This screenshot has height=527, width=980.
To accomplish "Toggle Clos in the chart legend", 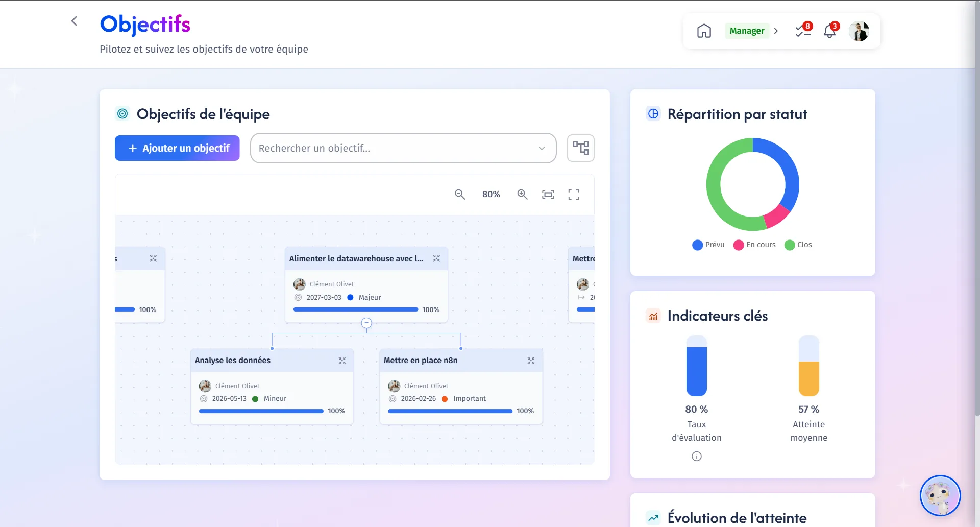I will point(798,245).
